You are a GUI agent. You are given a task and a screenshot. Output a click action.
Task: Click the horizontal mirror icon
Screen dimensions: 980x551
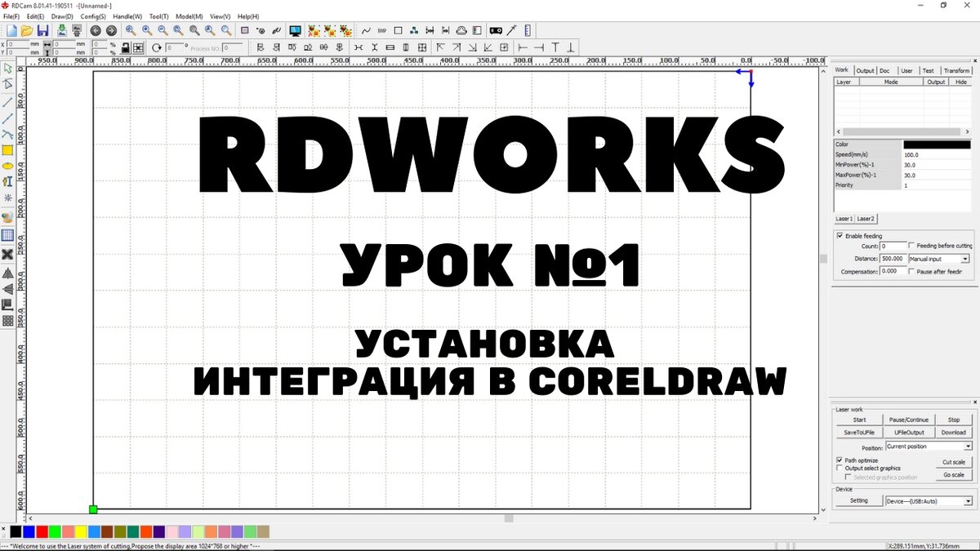click(8, 273)
